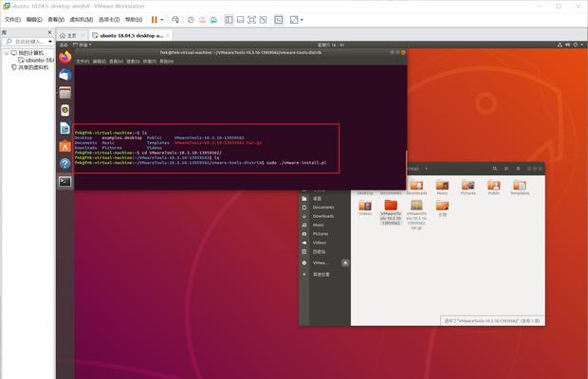
Task: Open the VMware 文件(F) menu
Action: pos(12,20)
